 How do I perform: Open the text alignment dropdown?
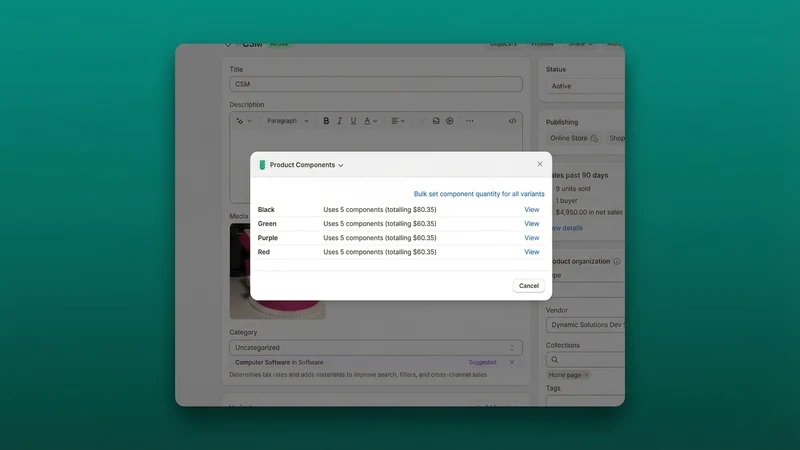398,121
